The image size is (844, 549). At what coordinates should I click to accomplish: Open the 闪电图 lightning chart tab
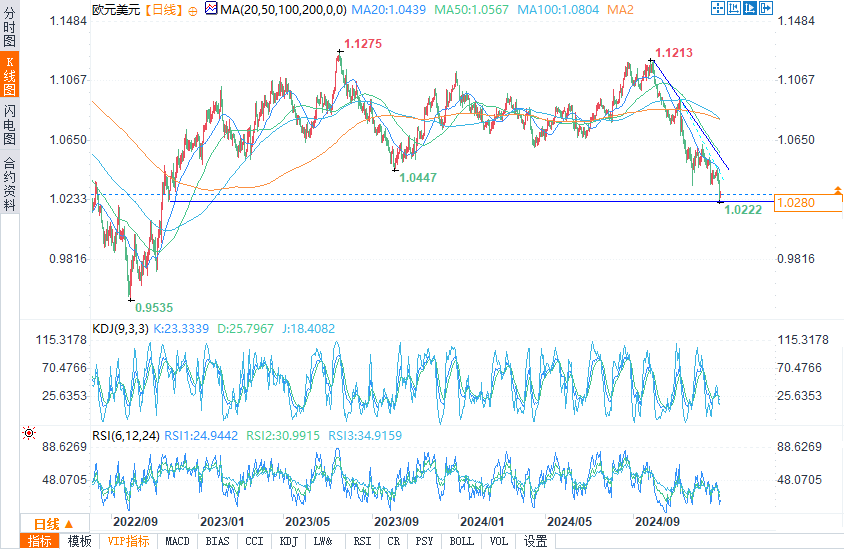click(x=9, y=125)
